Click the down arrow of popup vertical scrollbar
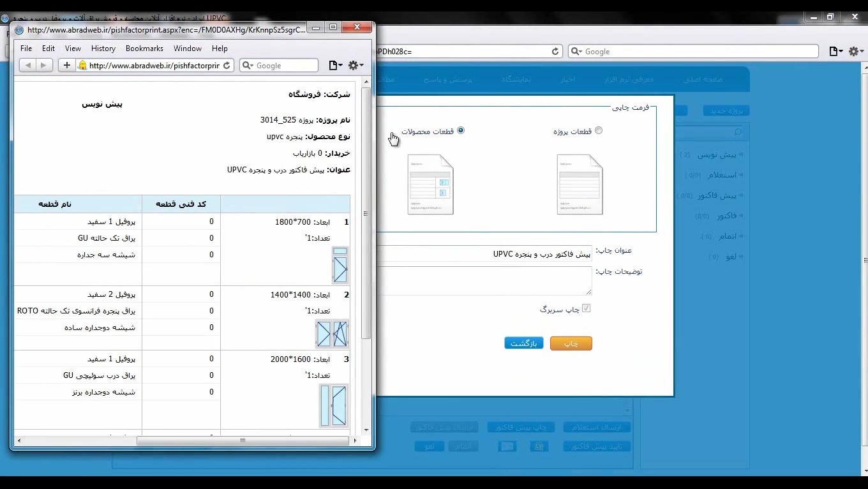Viewport: 868px width, 489px height. click(x=366, y=430)
